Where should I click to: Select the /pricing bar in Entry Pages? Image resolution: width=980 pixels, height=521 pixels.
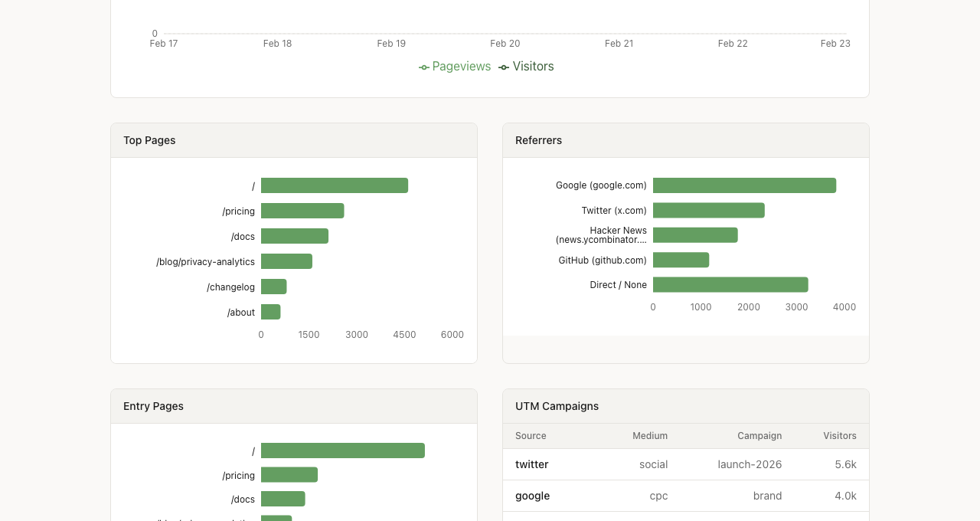289,475
